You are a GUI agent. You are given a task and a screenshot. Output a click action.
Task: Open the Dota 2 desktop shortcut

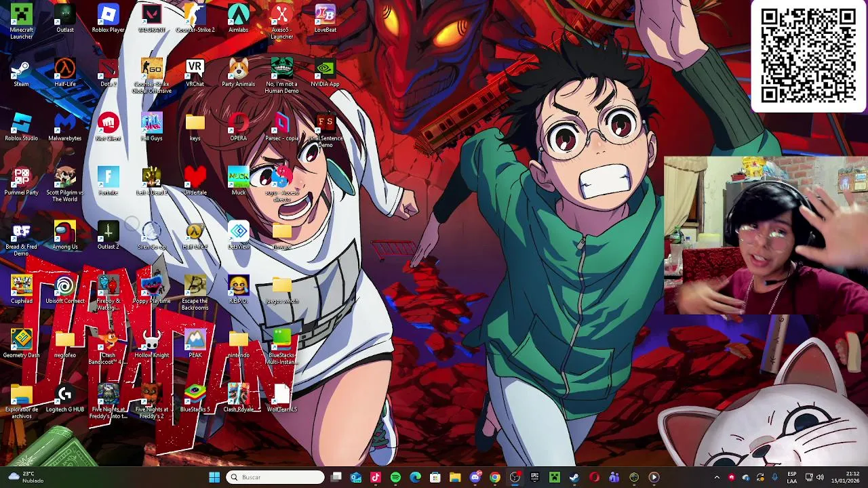click(x=108, y=73)
